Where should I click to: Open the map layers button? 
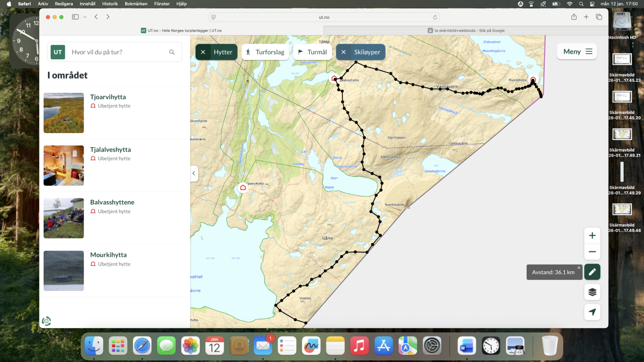(592, 292)
